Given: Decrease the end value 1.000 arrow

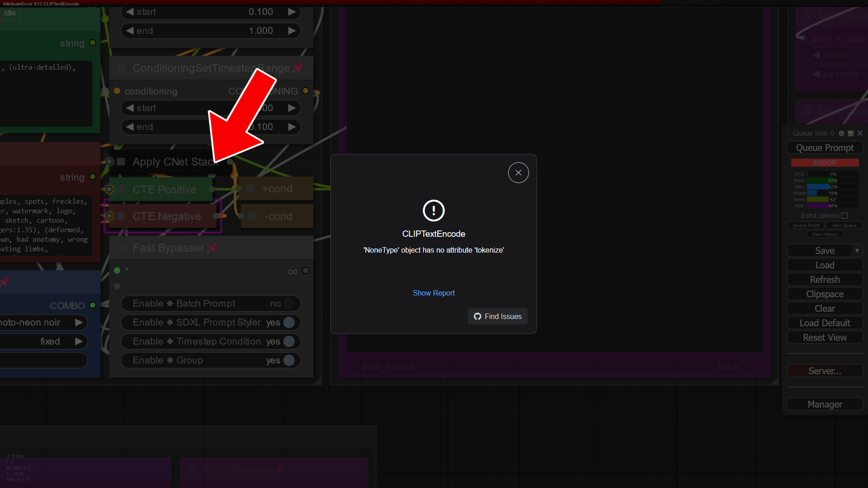Looking at the screenshot, I should [x=130, y=31].
